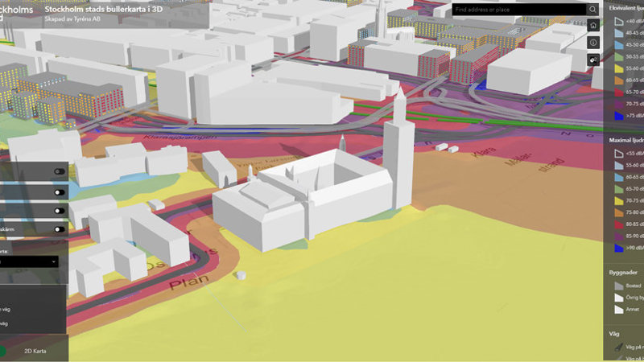Click the legend icon below the info button

[x=593, y=59]
